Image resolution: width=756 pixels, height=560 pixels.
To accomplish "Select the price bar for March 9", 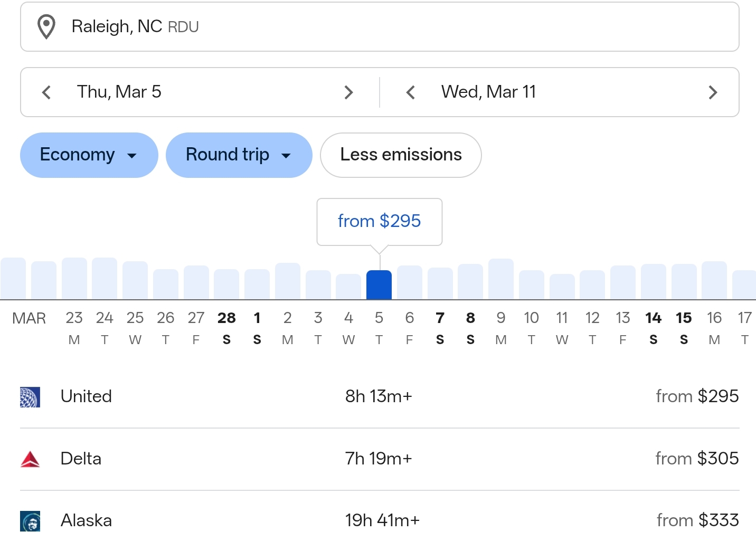I will coord(501,280).
